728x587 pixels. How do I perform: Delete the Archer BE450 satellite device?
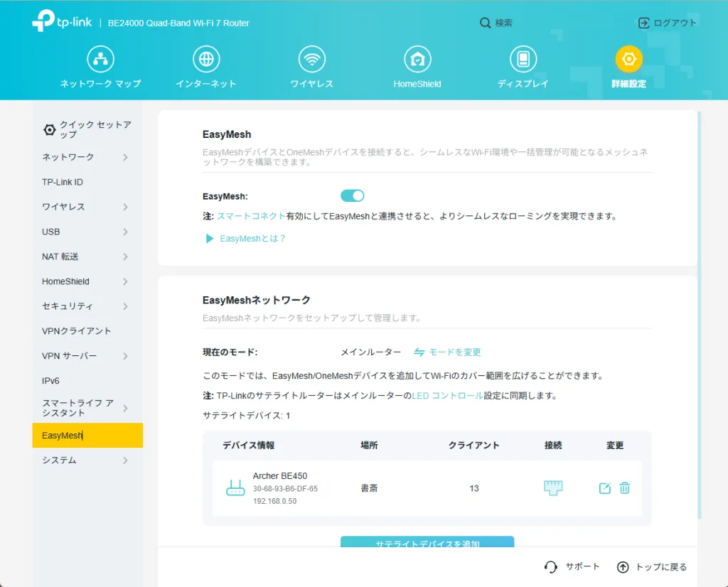click(625, 488)
